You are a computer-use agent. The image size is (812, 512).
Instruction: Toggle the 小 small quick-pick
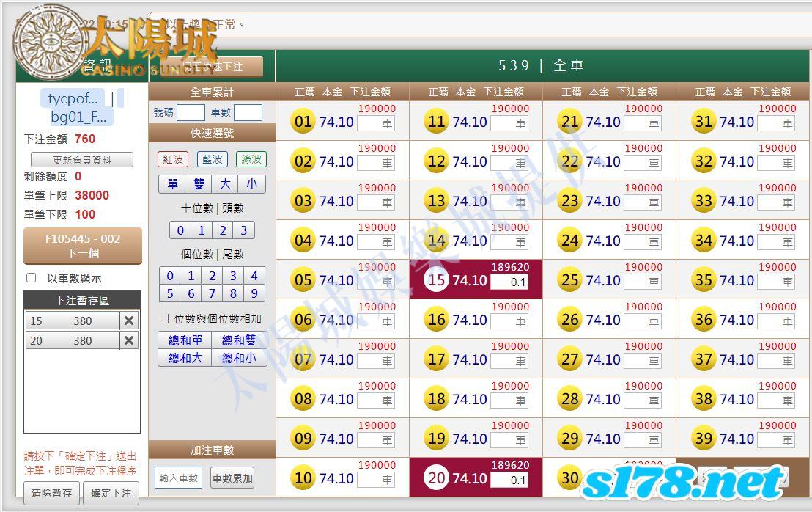251,184
